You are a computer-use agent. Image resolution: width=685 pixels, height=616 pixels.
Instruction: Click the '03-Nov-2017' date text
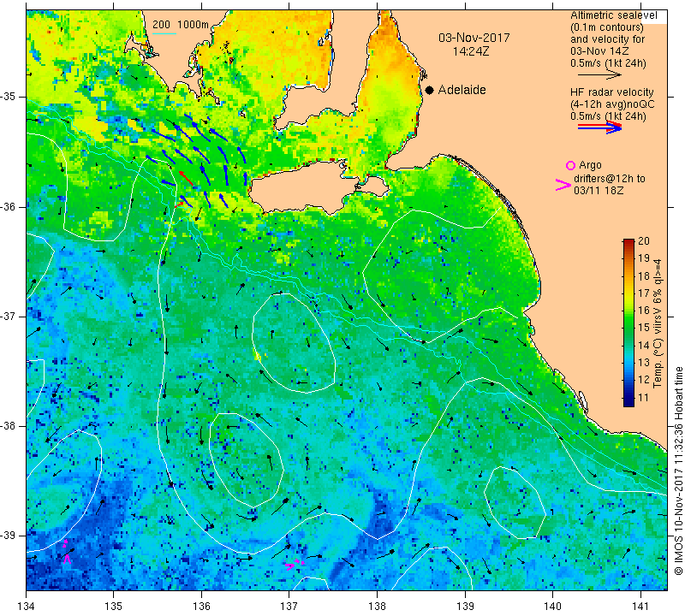click(474, 38)
